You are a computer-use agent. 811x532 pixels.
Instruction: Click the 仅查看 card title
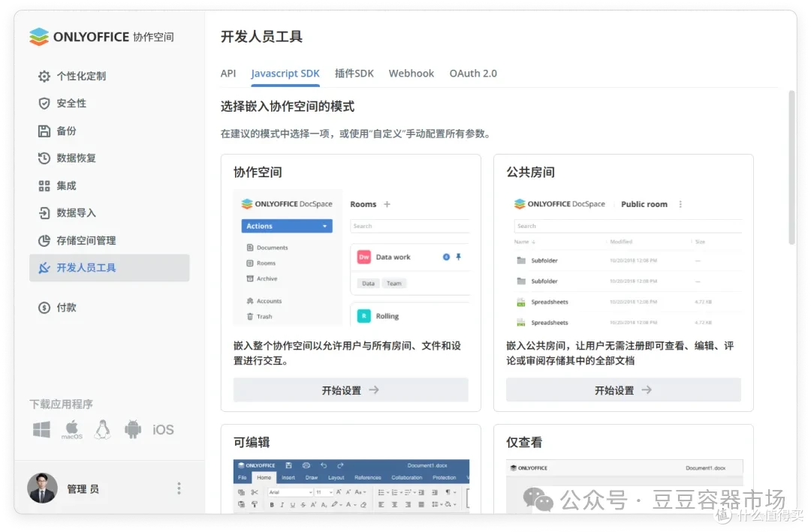tap(524, 442)
